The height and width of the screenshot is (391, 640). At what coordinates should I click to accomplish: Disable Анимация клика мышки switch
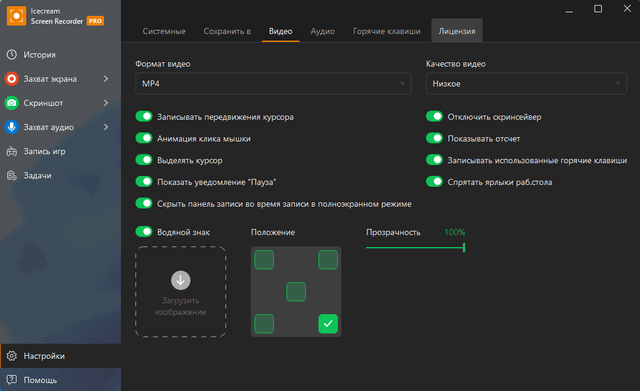coord(144,138)
